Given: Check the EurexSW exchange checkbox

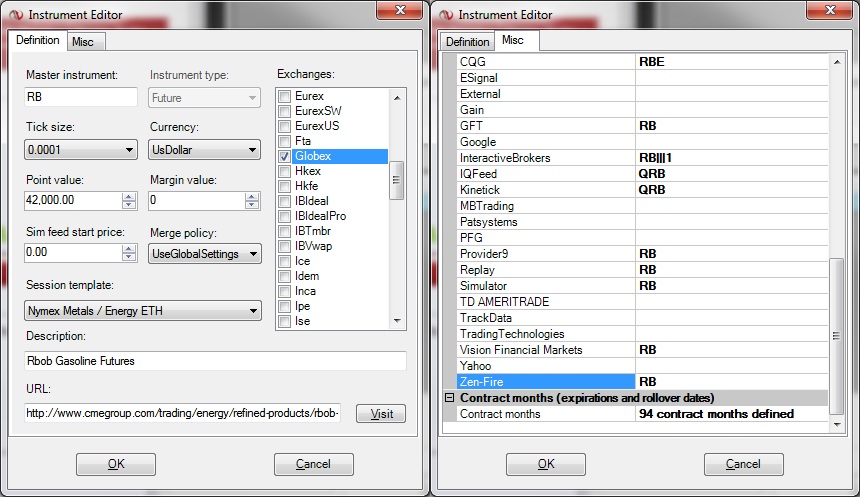Looking at the screenshot, I should click(285, 111).
